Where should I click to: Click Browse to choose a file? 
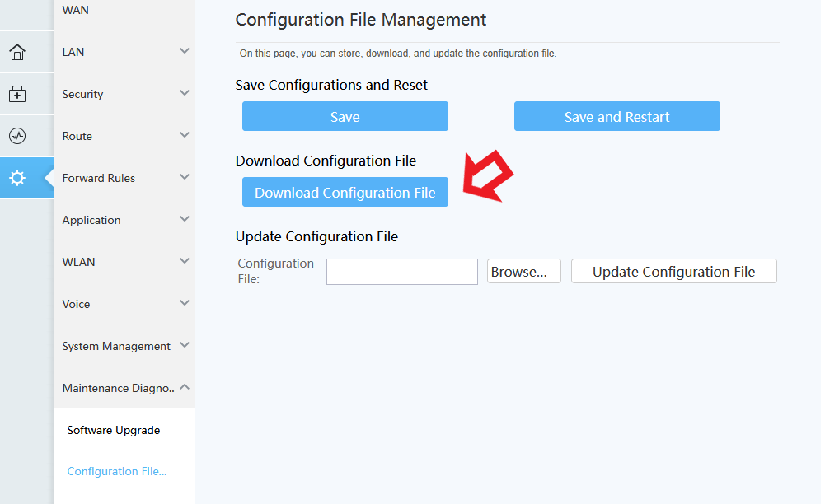[x=523, y=272]
